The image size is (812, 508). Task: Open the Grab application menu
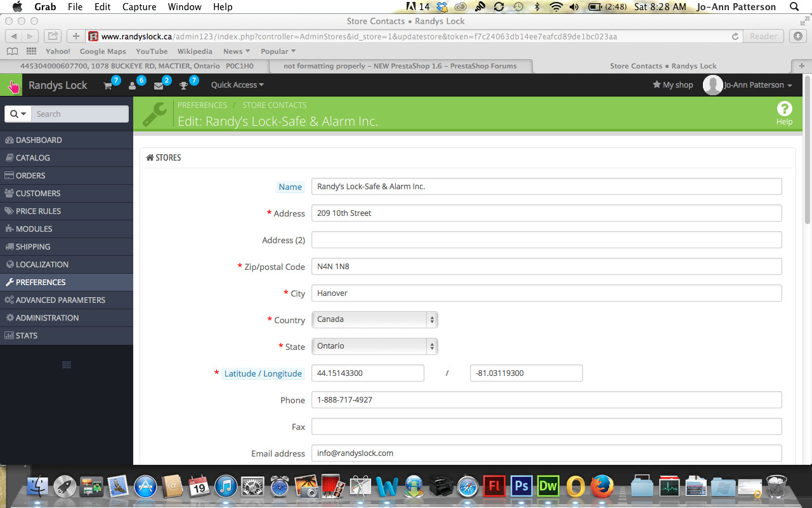click(44, 7)
